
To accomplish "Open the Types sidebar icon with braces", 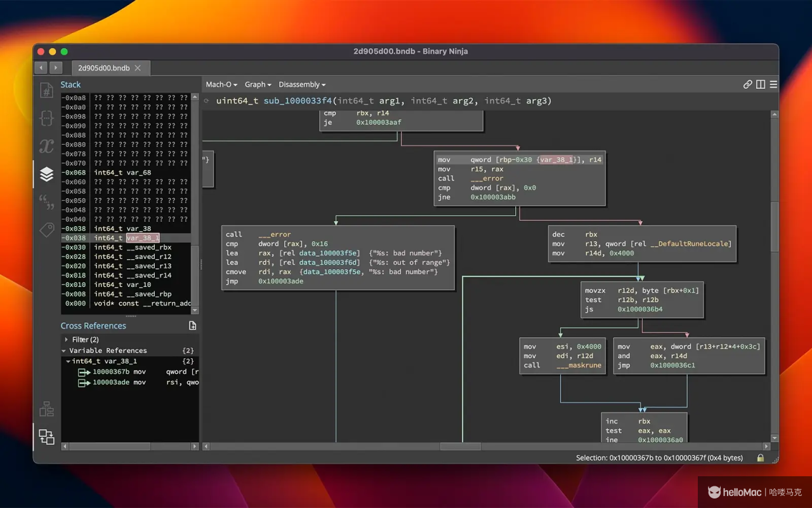I will 46,118.
